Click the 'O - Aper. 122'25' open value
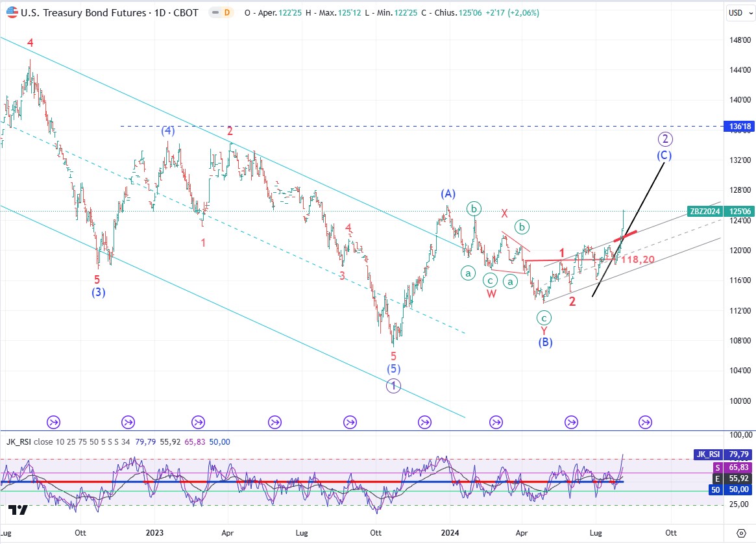 (273, 13)
